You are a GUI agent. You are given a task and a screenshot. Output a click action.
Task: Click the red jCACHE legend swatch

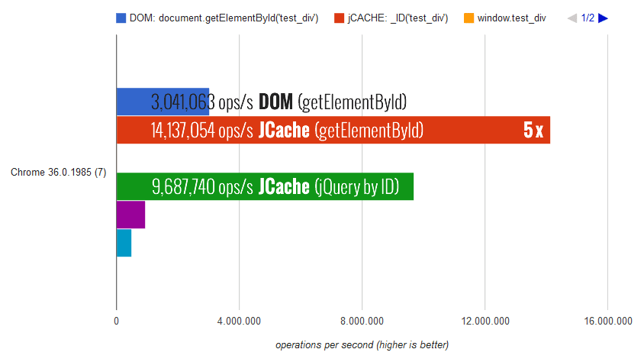tap(340, 18)
